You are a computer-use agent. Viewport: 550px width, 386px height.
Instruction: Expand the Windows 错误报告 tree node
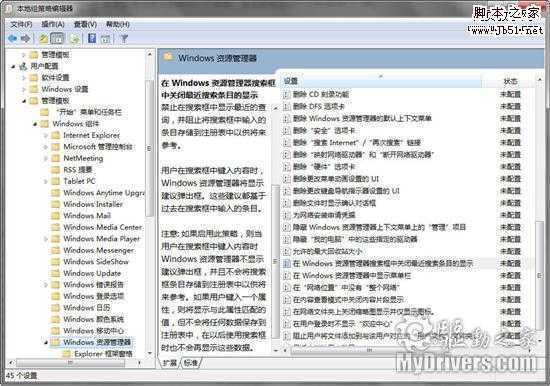click(46, 285)
